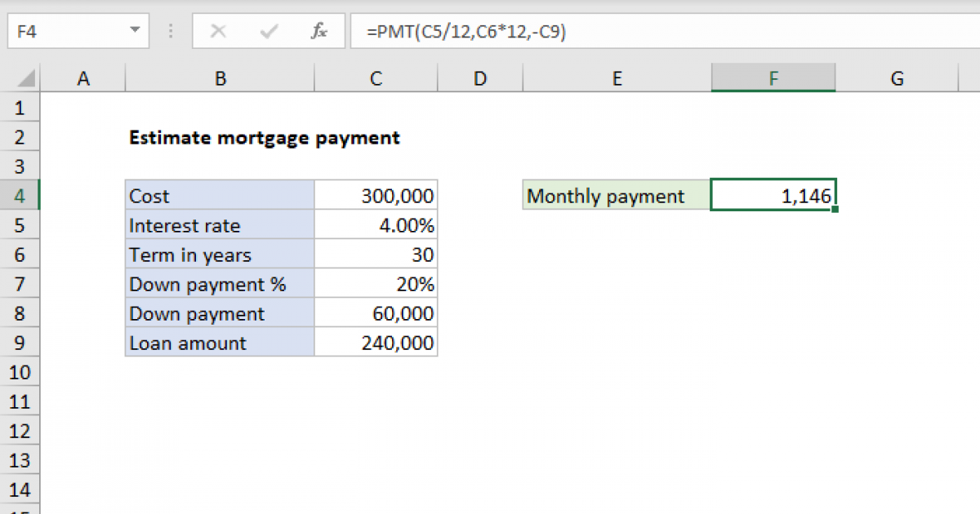Select the Term in years value 30

(x=376, y=255)
